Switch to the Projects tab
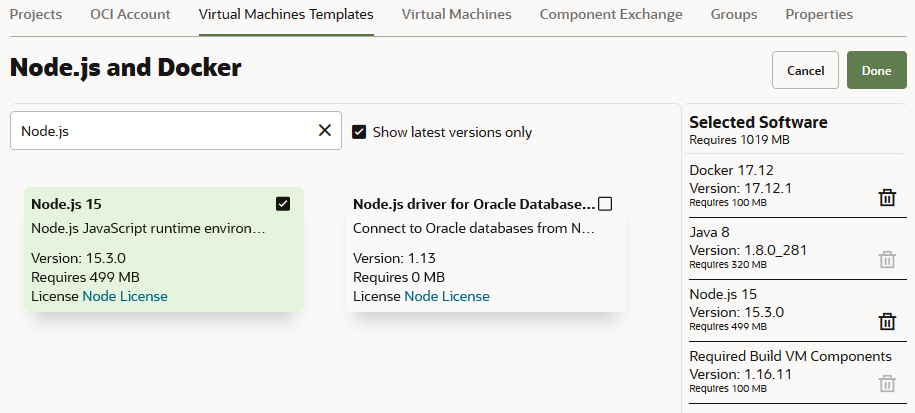 (x=36, y=15)
